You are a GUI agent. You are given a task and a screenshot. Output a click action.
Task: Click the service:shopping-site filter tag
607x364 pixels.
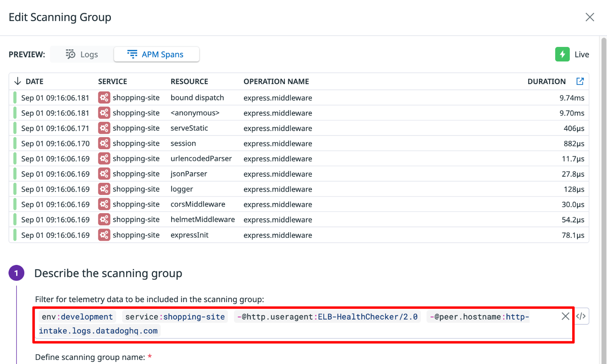[175, 317]
